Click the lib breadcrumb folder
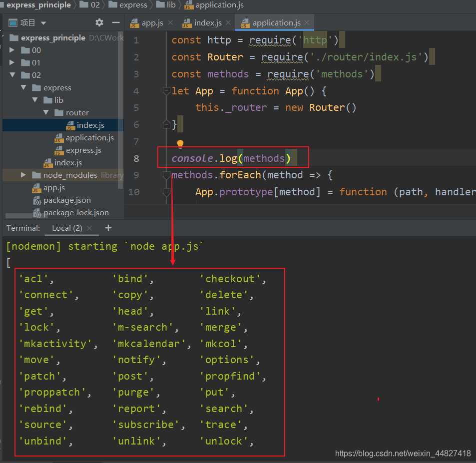This screenshot has width=476, height=463. [166, 5]
